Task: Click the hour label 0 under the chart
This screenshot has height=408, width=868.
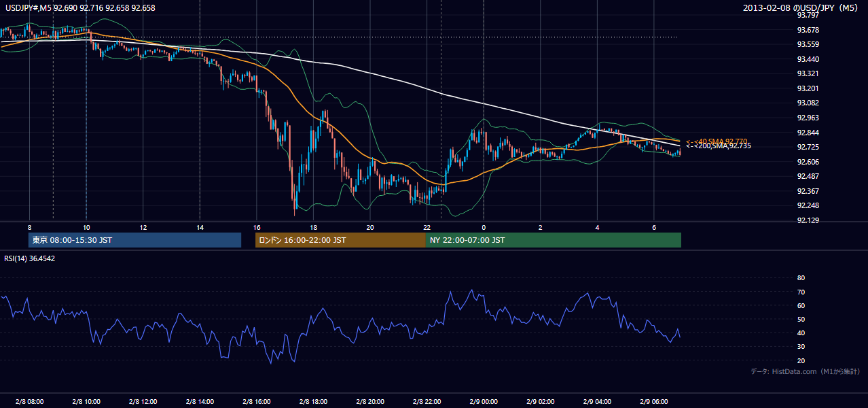Action: (484, 227)
